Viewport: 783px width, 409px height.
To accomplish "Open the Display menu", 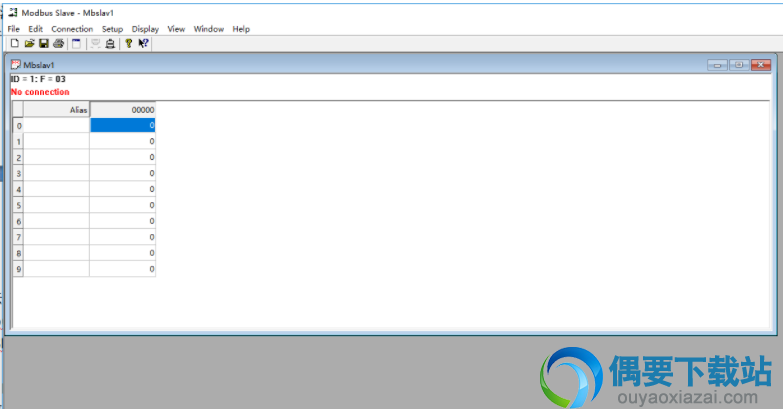I will pos(145,29).
